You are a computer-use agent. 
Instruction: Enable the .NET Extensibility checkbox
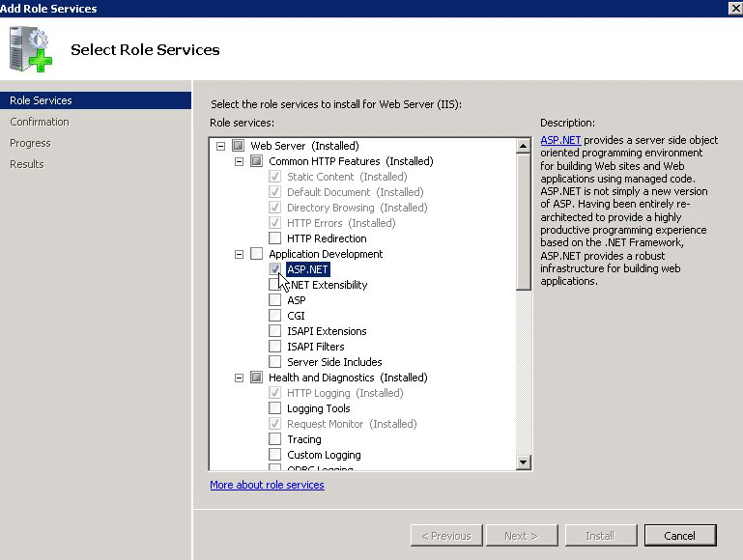coord(274,285)
